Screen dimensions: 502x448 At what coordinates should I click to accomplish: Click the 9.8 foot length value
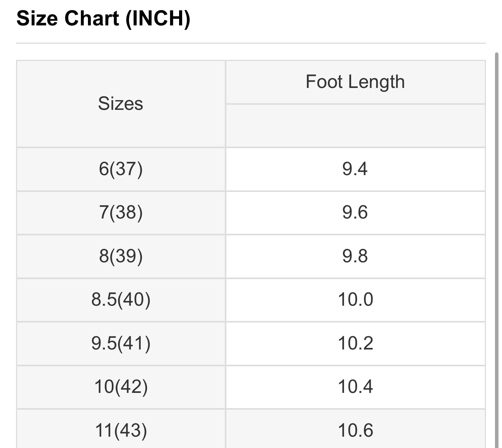pos(355,256)
